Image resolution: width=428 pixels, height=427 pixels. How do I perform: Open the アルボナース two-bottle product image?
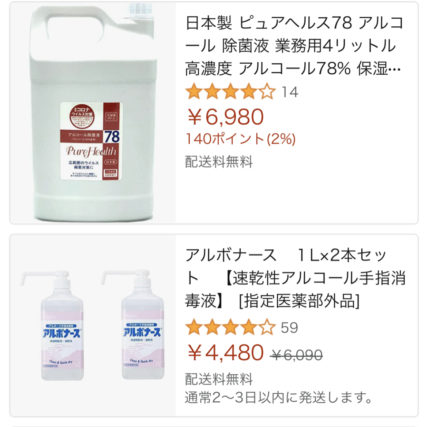(93, 325)
